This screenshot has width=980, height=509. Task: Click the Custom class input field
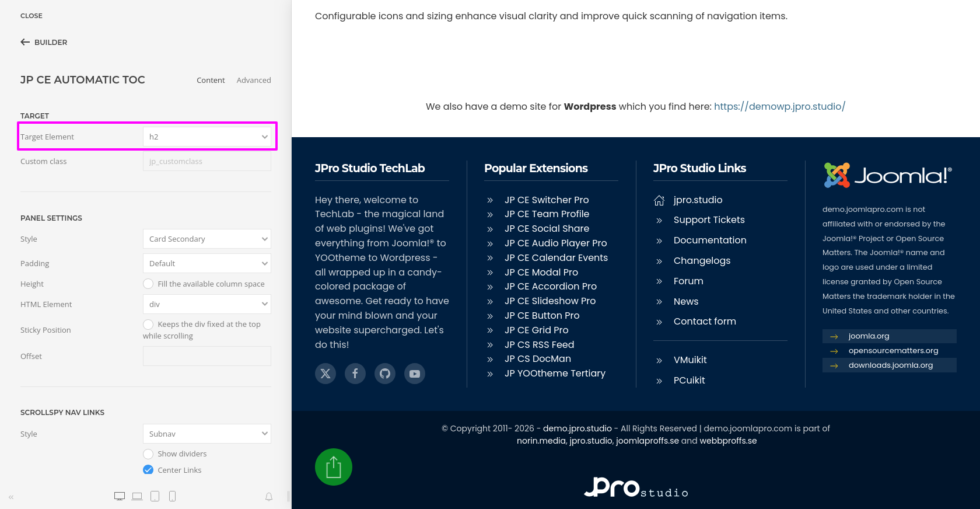click(x=206, y=162)
